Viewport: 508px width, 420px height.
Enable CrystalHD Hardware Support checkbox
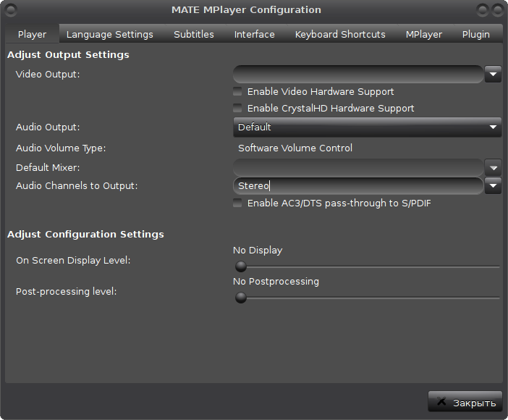(x=237, y=108)
